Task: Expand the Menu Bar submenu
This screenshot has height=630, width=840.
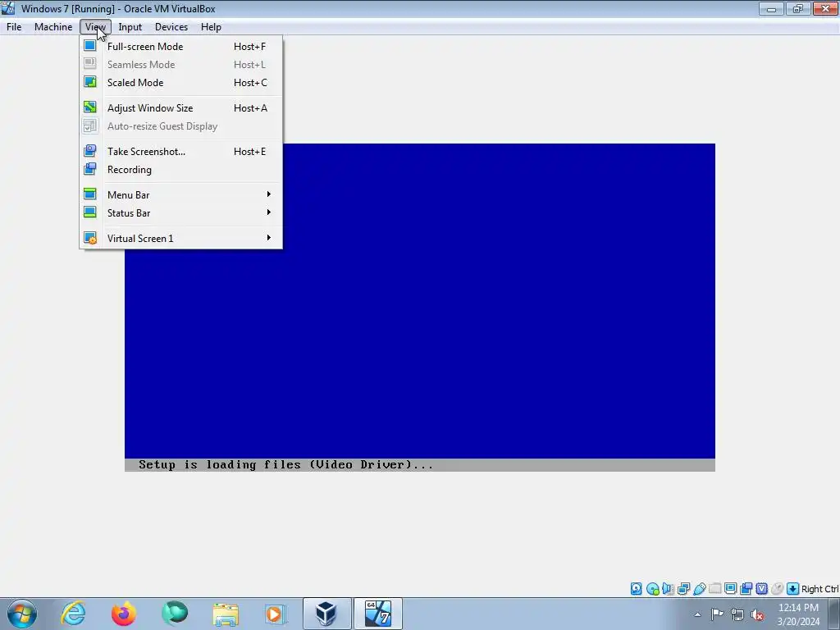Action: click(180, 195)
